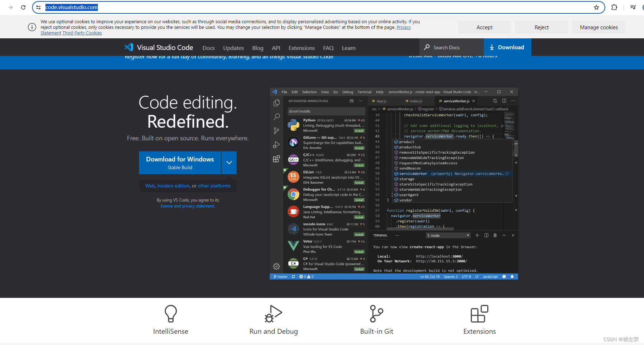
Task: Click the Explorer files icon in the VS Code screenshot
Action: (x=277, y=103)
